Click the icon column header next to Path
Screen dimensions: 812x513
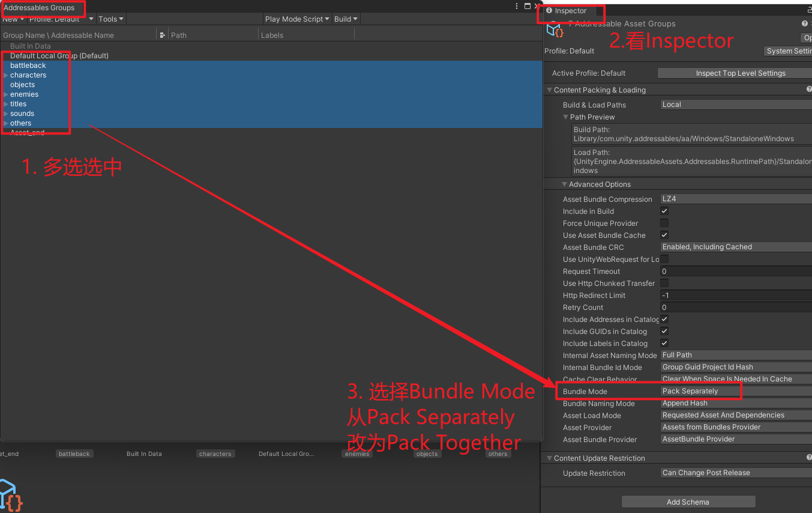(x=163, y=35)
